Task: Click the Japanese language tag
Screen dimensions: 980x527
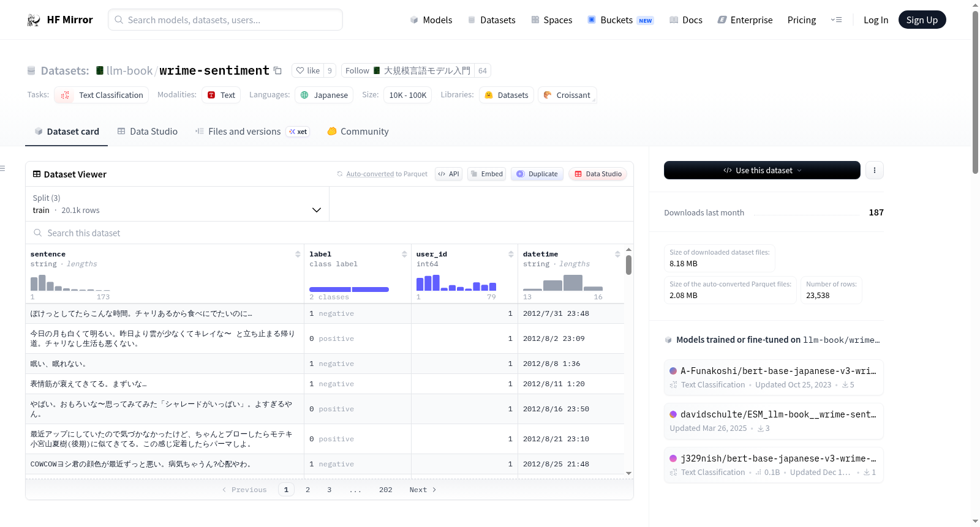Action: pyautogui.click(x=324, y=95)
